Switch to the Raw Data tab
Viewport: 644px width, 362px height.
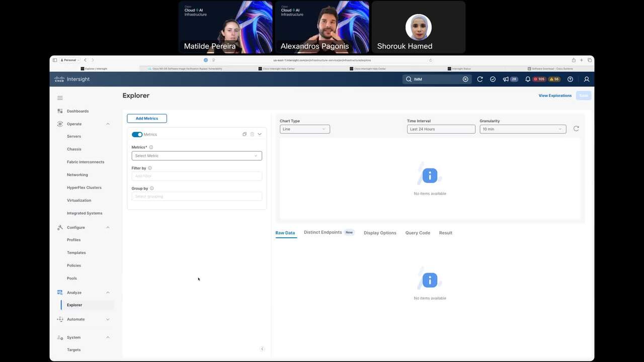pyautogui.click(x=285, y=233)
